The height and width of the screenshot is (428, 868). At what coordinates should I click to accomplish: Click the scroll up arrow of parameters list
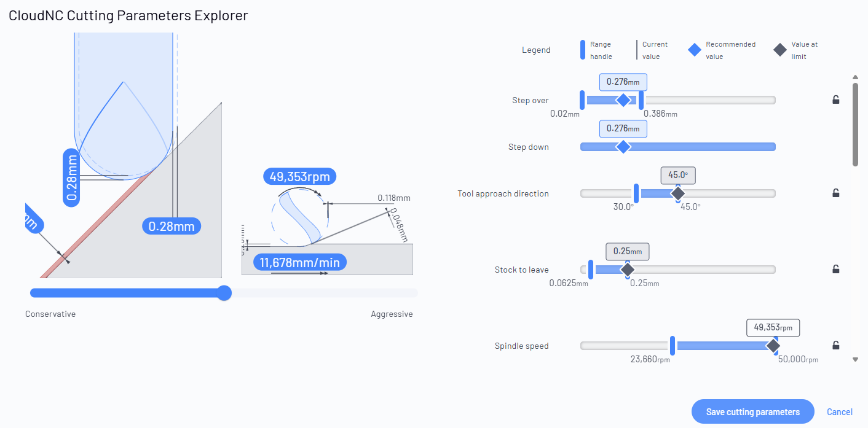click(855, 77)
